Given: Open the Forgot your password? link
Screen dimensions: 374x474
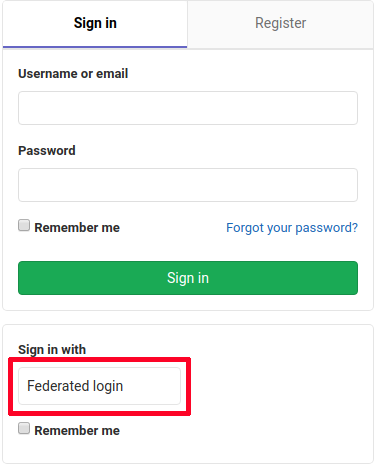Looking at the screenshot, I should 292,228.
